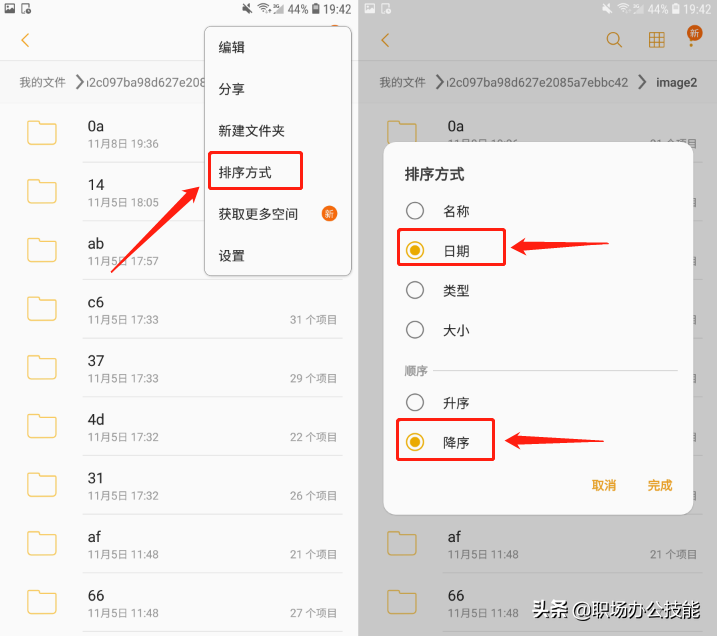This screenshot has height=636, width=717.
Task: Tap the back arrow in right screen
Action: pyautogui.click(x=385, y=40)
